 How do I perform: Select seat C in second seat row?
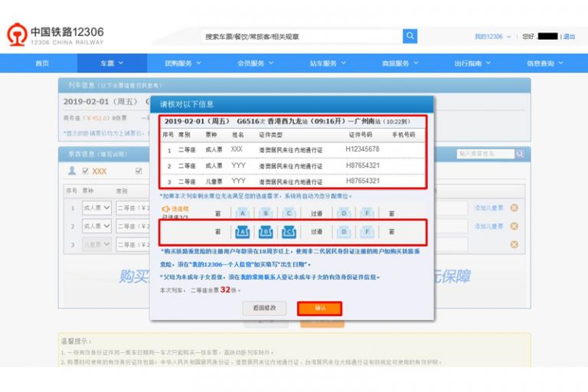click(x=289, y=230)
